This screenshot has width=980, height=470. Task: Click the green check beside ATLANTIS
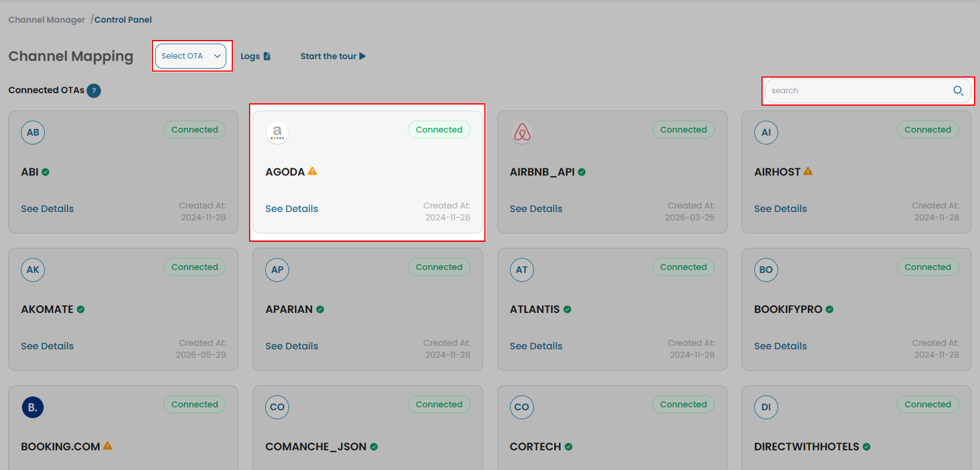567,309
